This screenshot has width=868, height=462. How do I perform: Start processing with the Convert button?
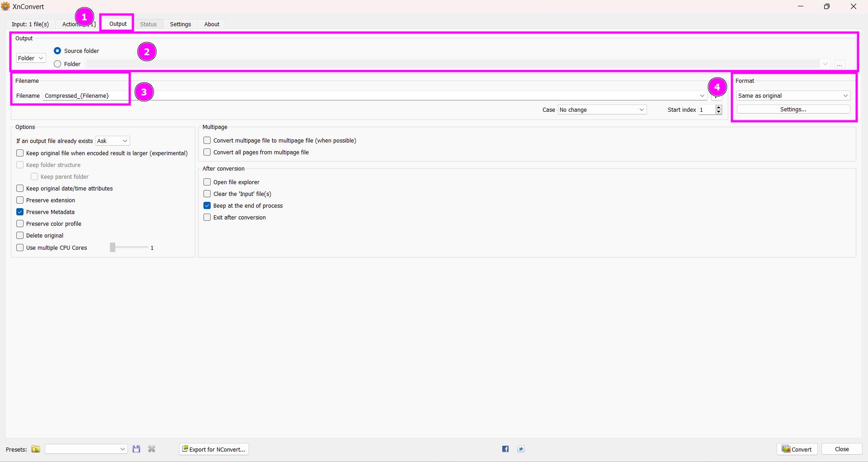point(797,449)
